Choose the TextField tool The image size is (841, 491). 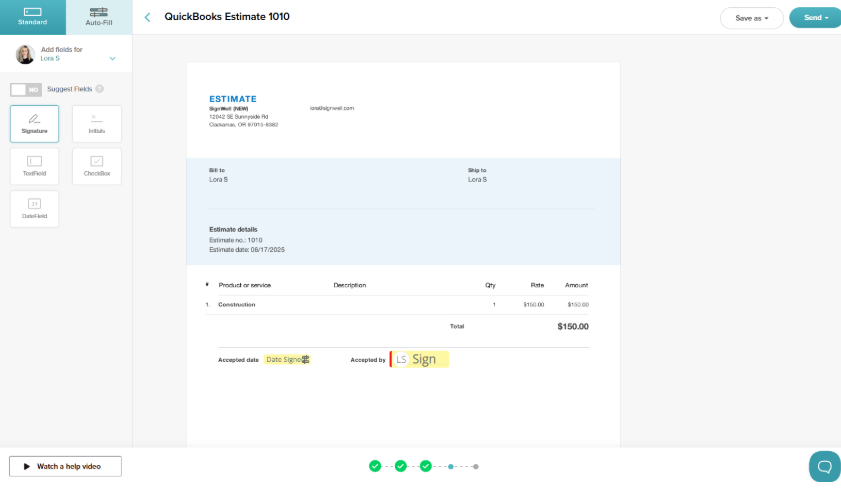(34, 166)
